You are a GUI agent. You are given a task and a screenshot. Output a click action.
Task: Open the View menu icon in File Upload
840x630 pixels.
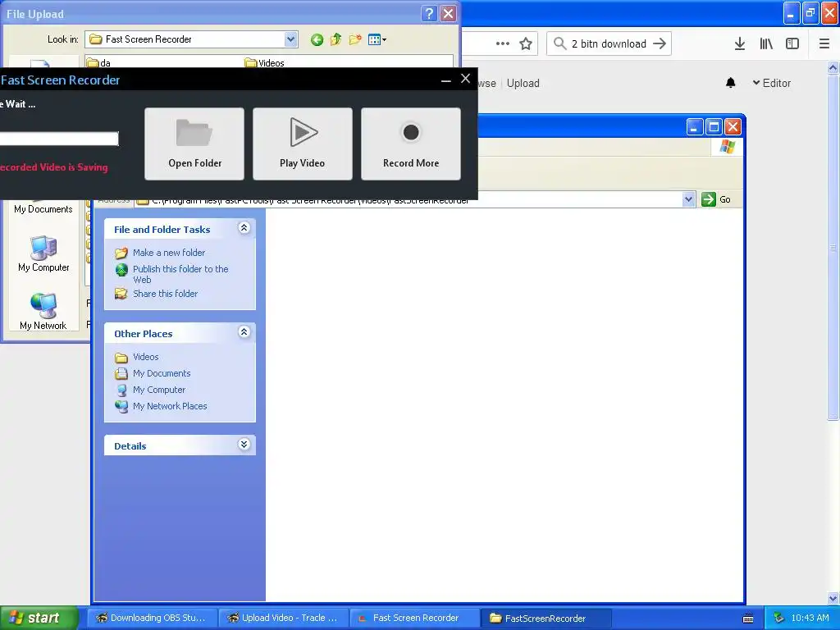pyautogui.click(x=377, y=39)
